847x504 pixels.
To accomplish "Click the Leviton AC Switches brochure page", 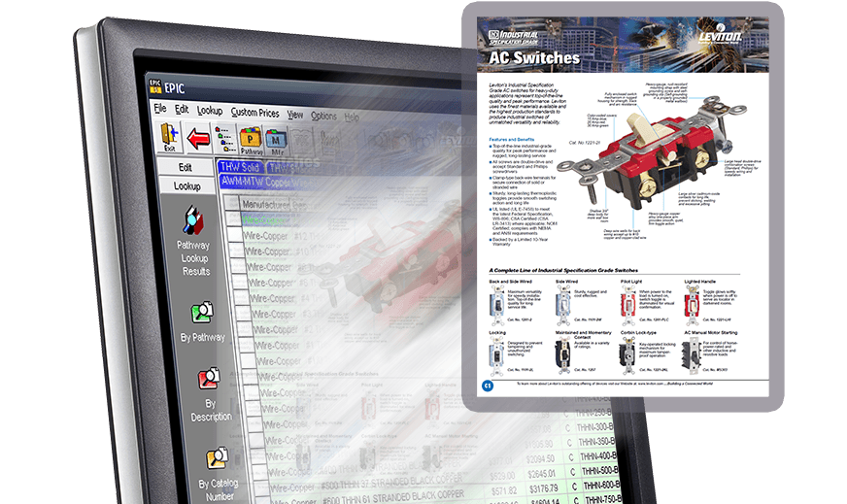I will 623,206.
